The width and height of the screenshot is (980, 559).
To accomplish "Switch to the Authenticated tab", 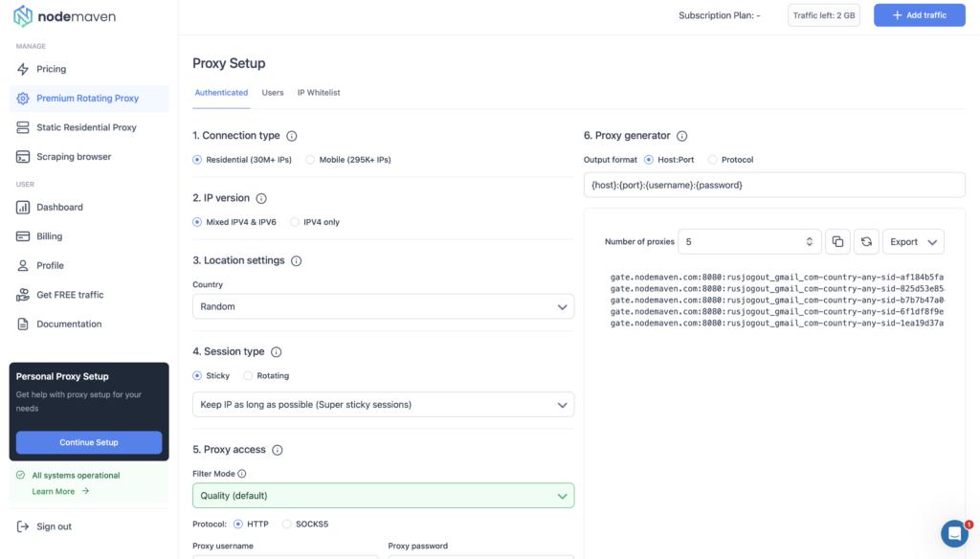I will click(221, 93).
